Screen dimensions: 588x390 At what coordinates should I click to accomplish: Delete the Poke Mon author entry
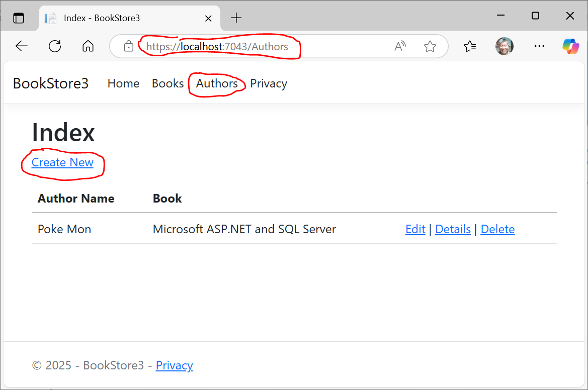pyautogui.click(x=497, y=229)
